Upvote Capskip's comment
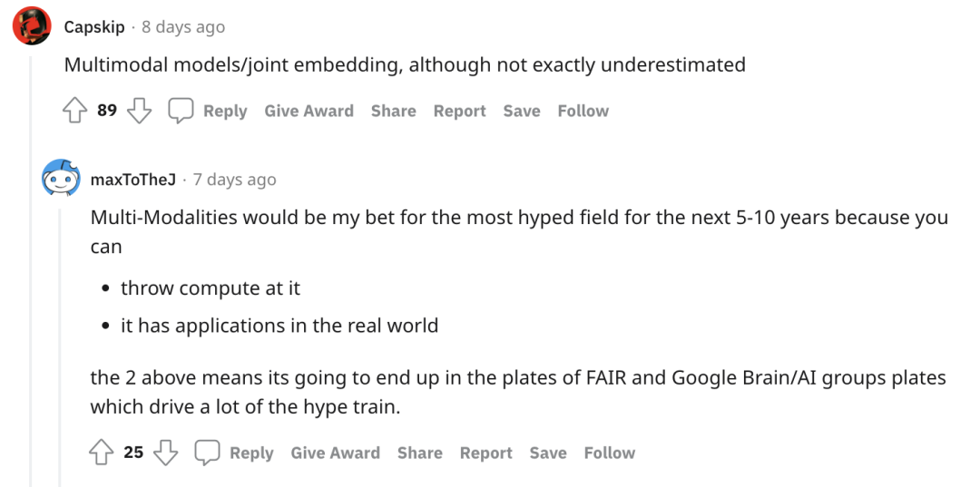Viewport: 980px width, 487px height. 73,111
